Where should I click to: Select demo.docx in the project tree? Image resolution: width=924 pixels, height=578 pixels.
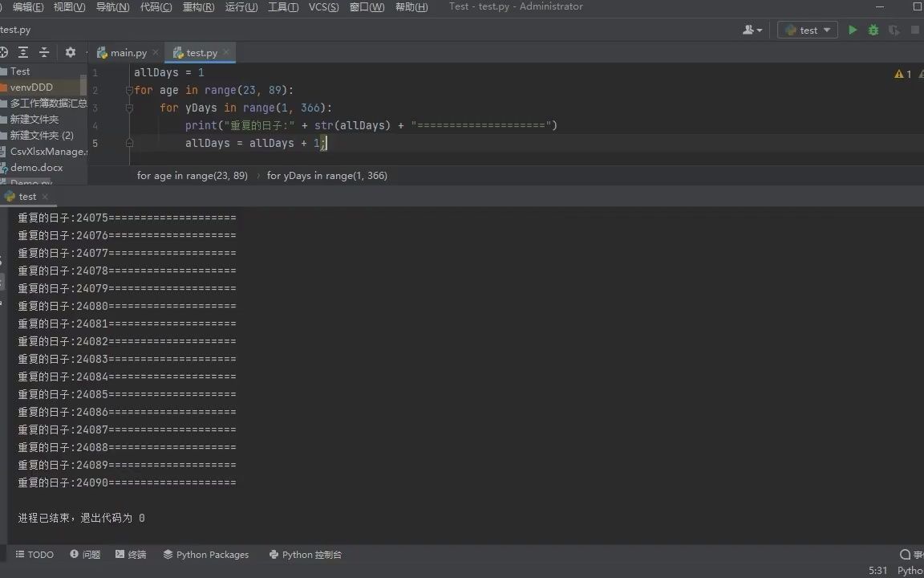[38, 167]
